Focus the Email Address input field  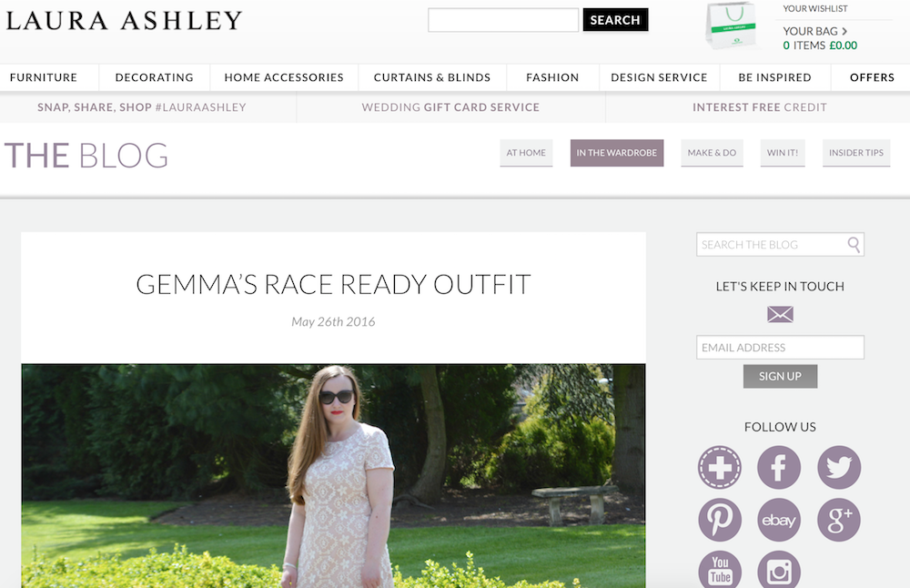tap(780, 347)
